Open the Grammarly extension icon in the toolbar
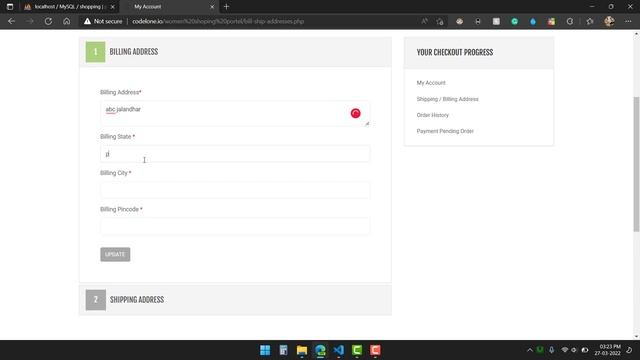Screen dimensions: 640x360 515,21
